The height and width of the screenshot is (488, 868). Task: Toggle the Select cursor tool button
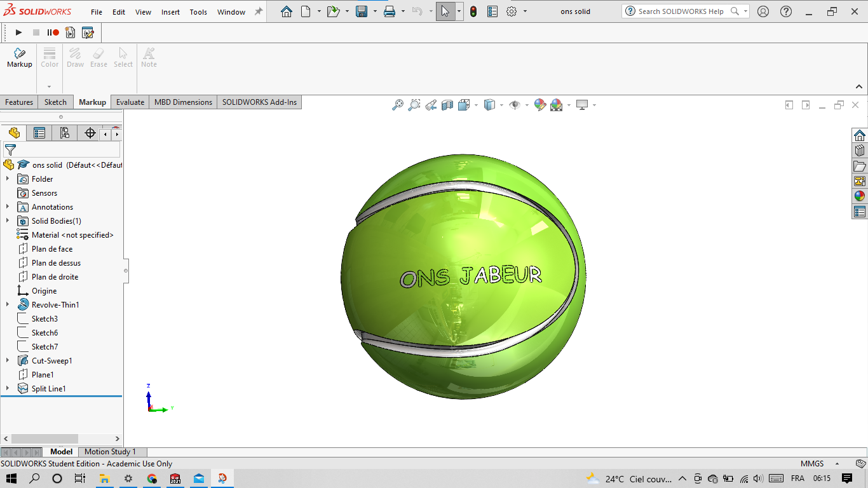coord(445,11)
